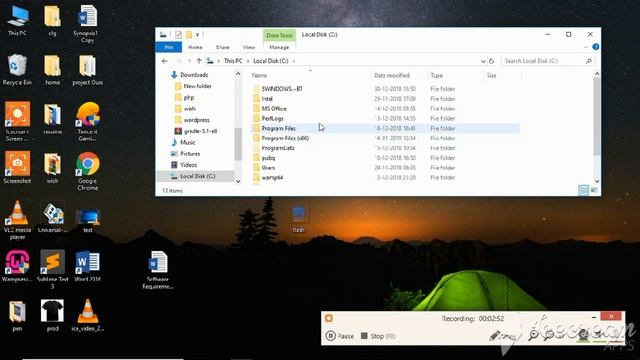Open the View ribbon tab

tap(249, 47)
